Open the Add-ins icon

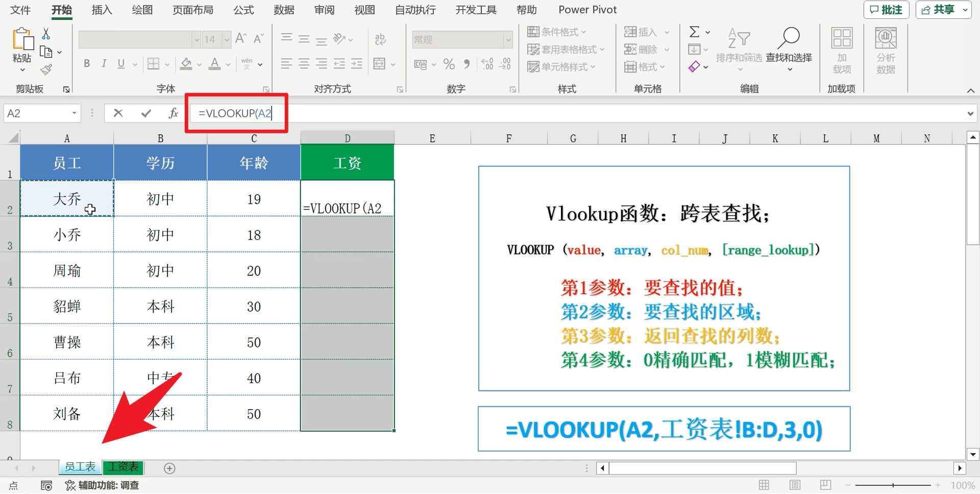[842, 38]
